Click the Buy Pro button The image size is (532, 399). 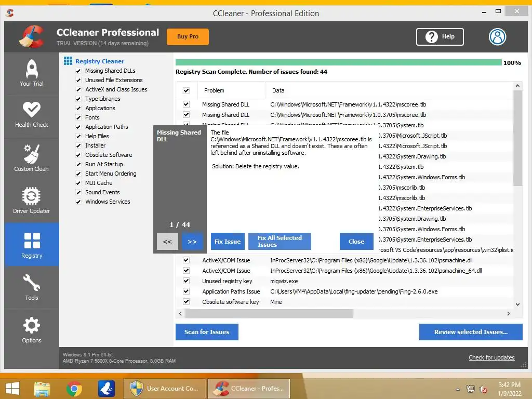click(188, 37)
